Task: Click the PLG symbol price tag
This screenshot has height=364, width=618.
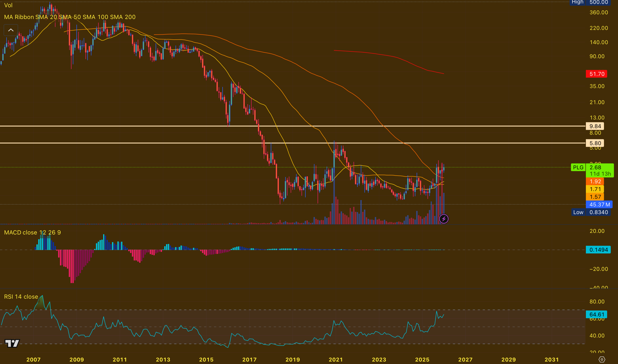Action: [x=578, y=167]
